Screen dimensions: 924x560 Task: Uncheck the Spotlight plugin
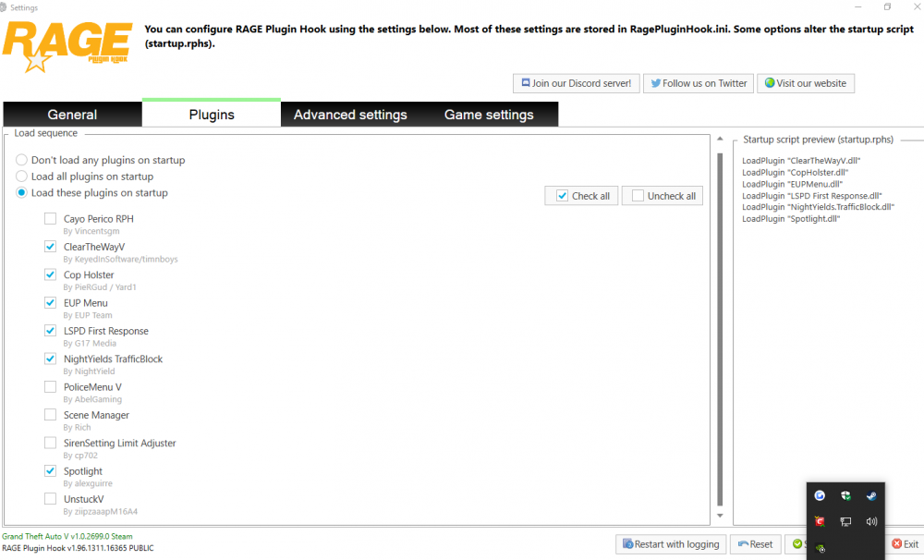51,471
